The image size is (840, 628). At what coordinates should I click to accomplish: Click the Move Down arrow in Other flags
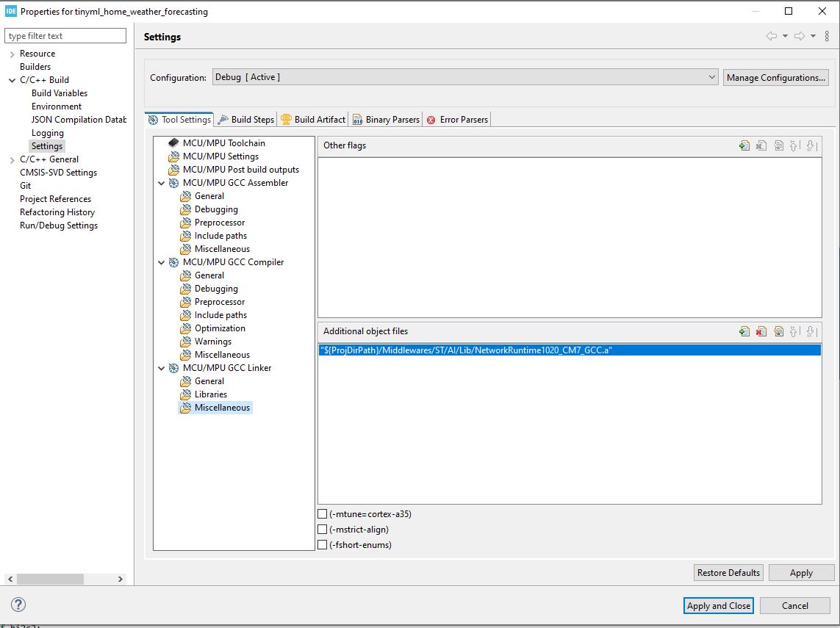(811, 145)
